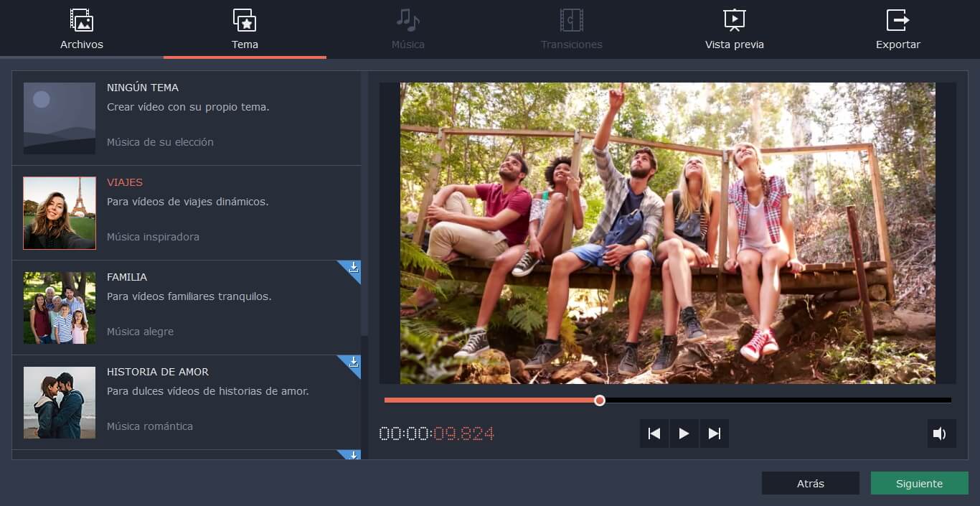Select the Ningún Tema thumbnail
Viewport: 980px width, 506px height.
(60, 118)
